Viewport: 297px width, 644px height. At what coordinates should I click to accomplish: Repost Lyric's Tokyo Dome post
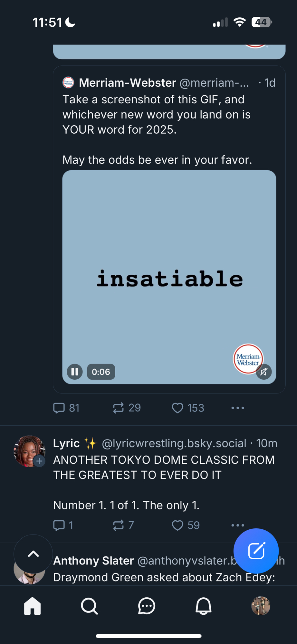click(x=119, y=525)
